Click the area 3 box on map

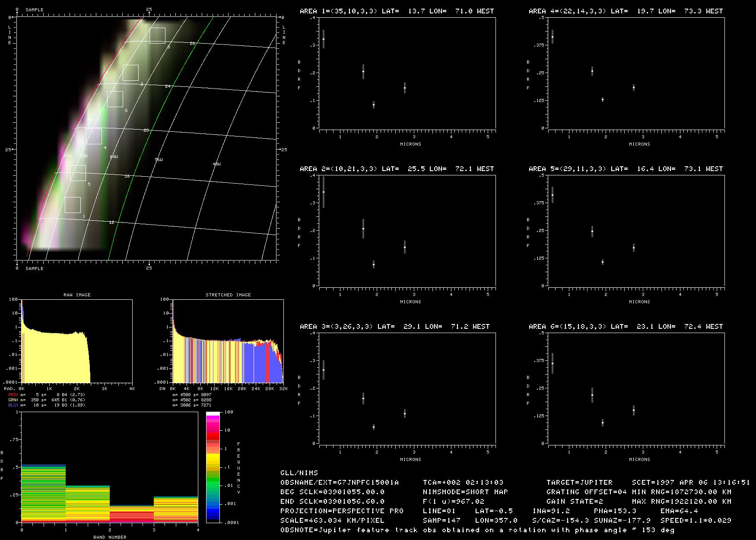pyautogui.click(x=157, y=35)
